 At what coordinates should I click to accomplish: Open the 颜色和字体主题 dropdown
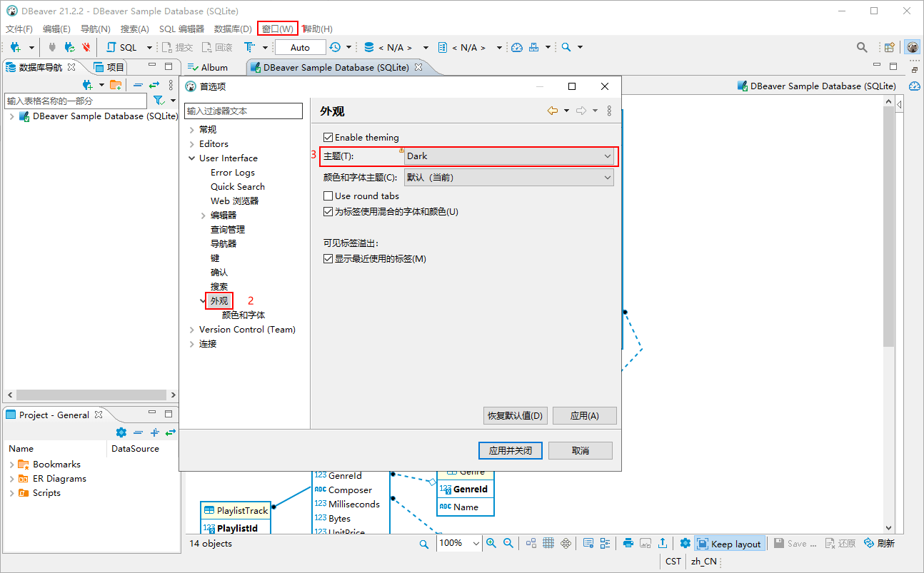[508, 177]
